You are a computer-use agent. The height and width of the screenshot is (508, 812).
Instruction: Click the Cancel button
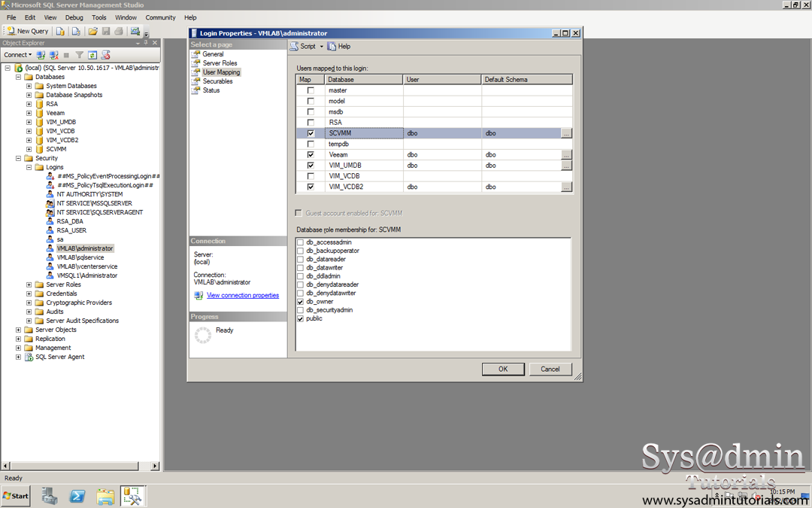[x=550, y=369]
